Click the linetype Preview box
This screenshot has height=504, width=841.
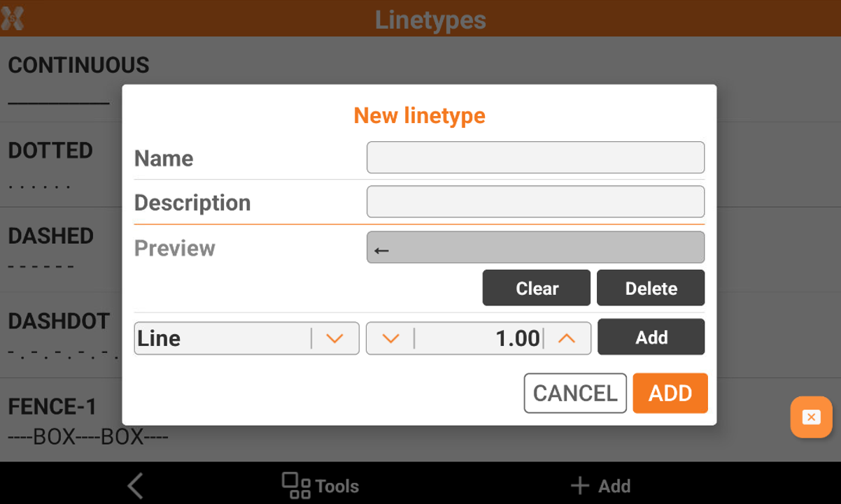[x=535, y=247]
